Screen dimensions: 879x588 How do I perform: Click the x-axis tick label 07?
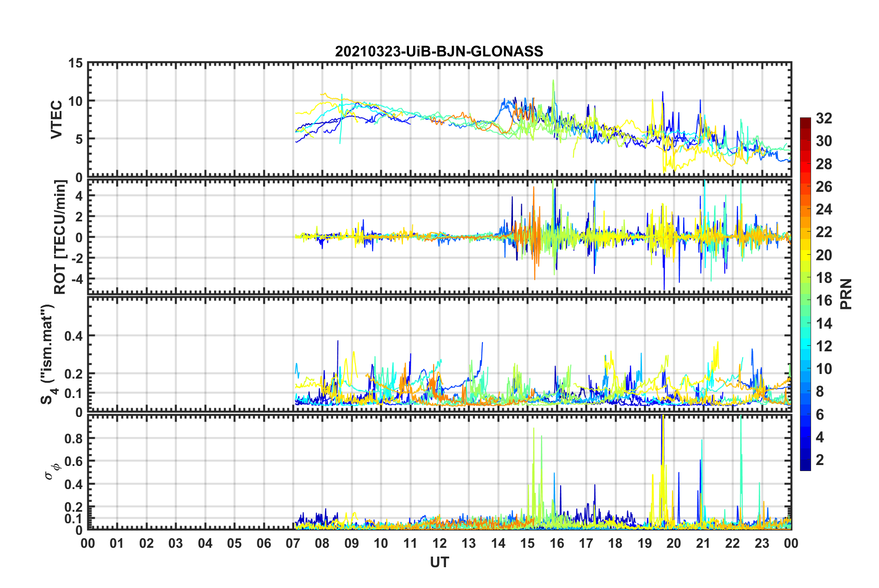[293, 544]
